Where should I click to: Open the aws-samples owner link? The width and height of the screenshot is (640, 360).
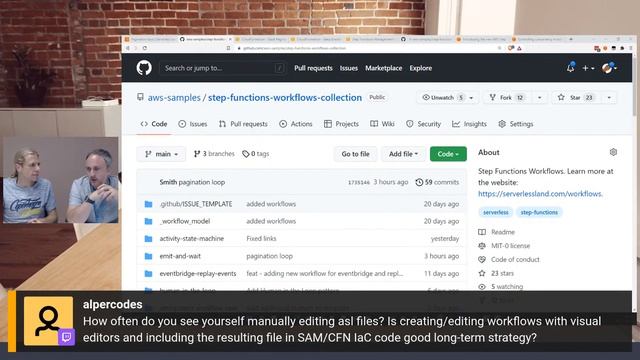click(174, 98)
